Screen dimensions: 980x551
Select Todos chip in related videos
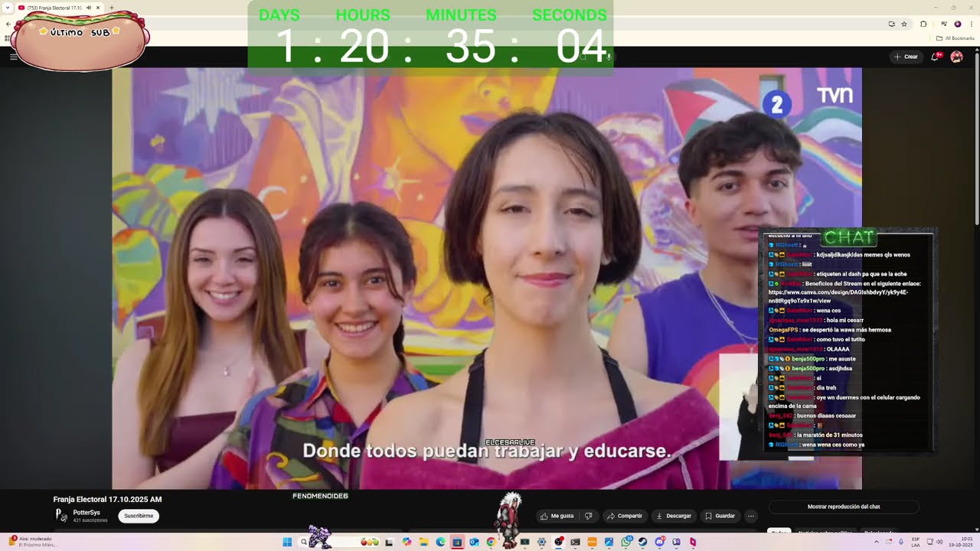pos(779,531)
